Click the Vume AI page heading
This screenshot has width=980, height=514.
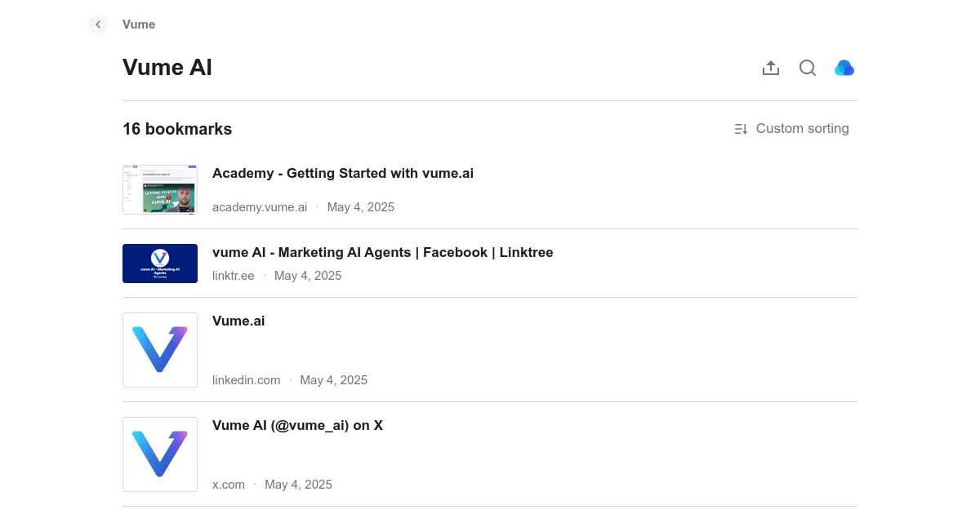tap(167, 68)
